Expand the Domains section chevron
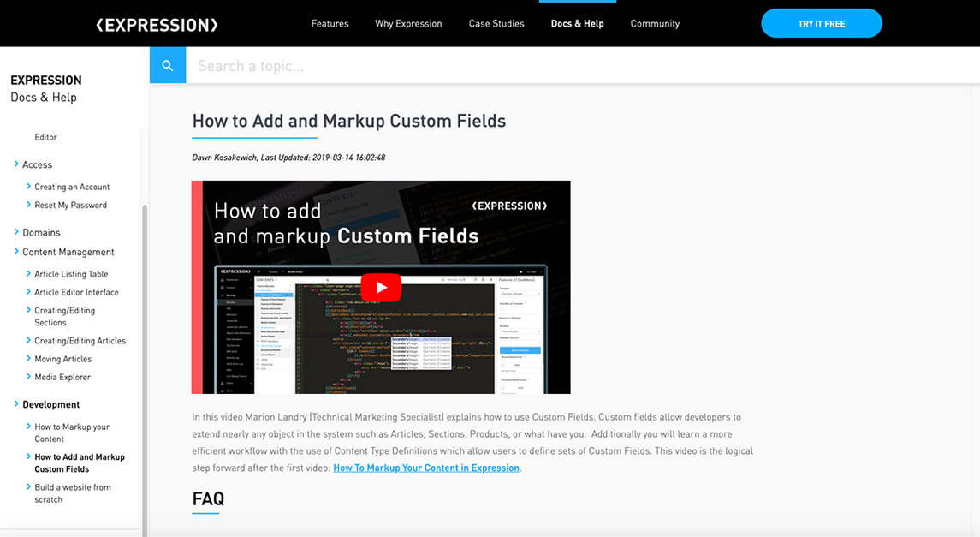The height and width of the screenshot is (537, 980). (x=16, y=231)
